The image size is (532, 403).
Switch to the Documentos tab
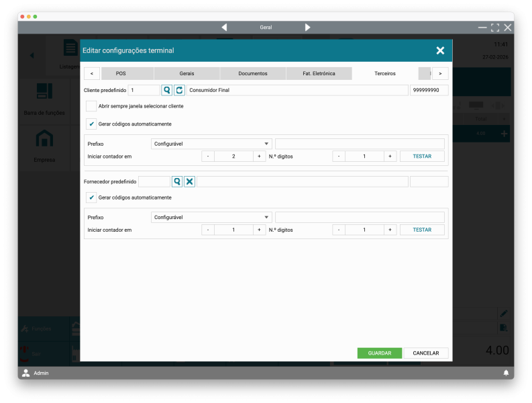coord(253,73)
